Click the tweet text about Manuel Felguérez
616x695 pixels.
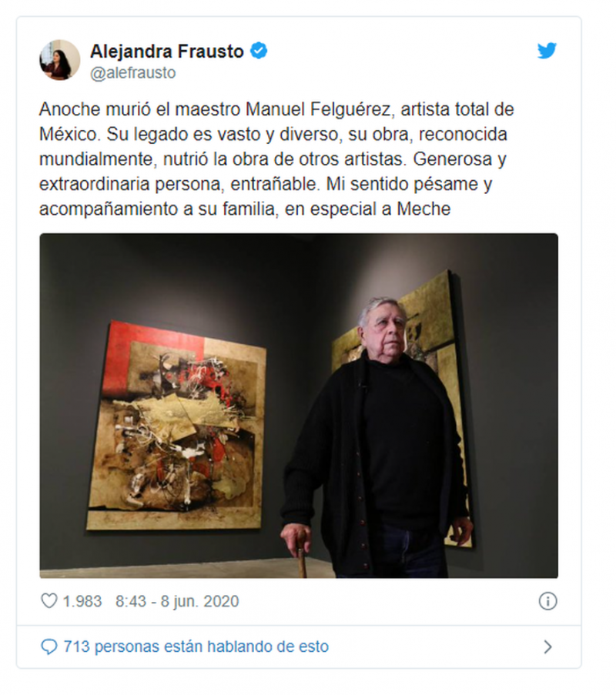point(277,159)
